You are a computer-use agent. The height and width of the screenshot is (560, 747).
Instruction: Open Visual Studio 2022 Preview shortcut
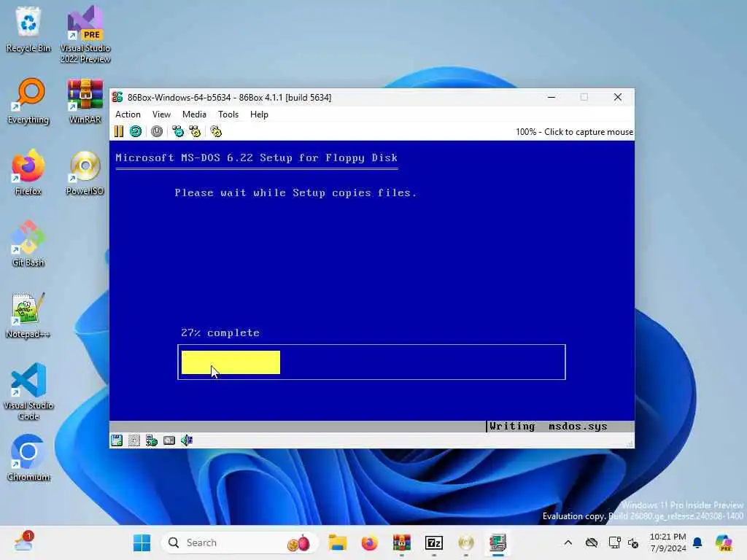click(85, 34)
